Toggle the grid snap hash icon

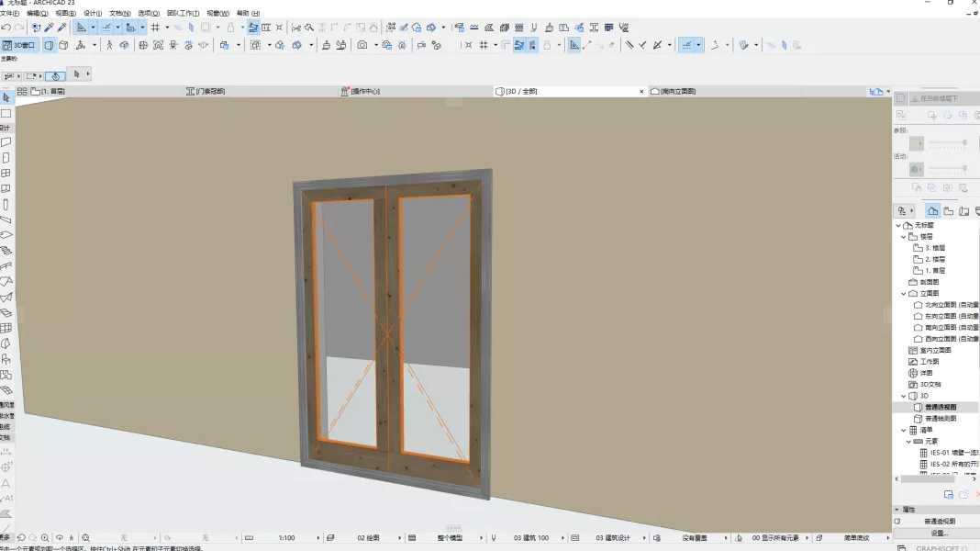156,28
